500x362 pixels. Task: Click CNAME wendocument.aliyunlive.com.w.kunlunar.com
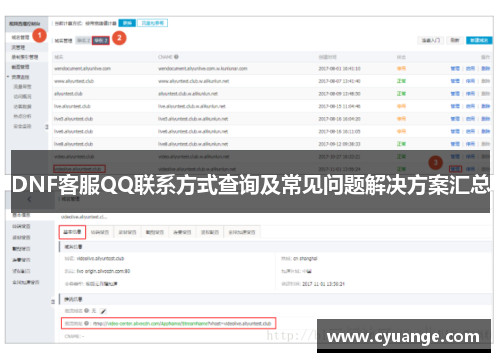(x=203, y=68)
